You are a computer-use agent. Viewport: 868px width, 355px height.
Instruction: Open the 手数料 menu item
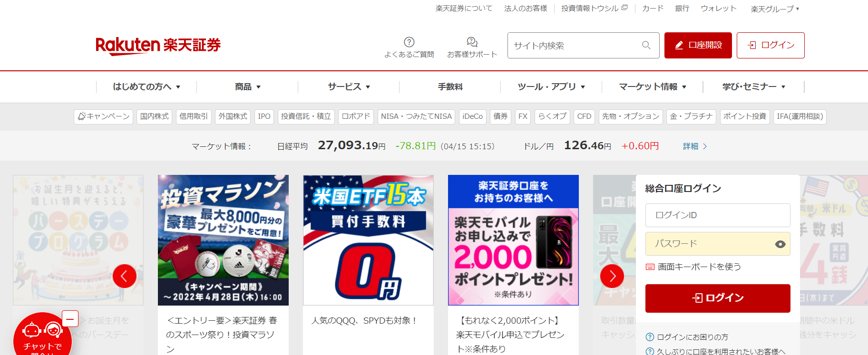(x=450, y=86)
